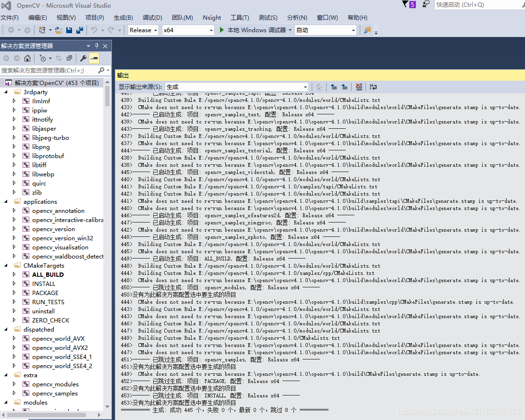Open Properties wrench icon in Solution Explorer
525x420 pixels.
click(x=84, y=58)
